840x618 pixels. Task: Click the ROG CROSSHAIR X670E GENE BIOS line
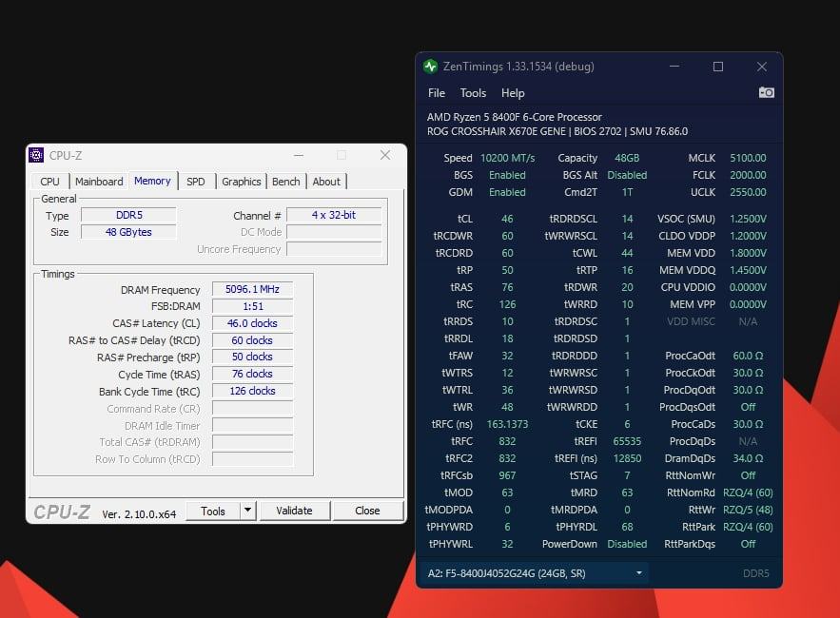(x=557, y=131)
